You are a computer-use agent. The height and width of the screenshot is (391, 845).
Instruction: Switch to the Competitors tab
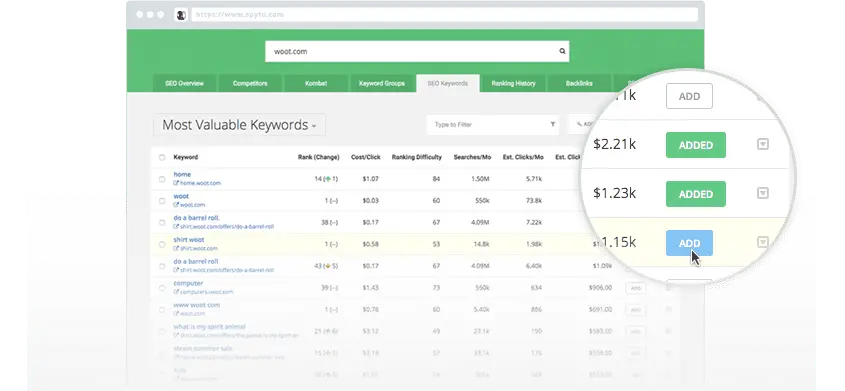click(250, 83)
